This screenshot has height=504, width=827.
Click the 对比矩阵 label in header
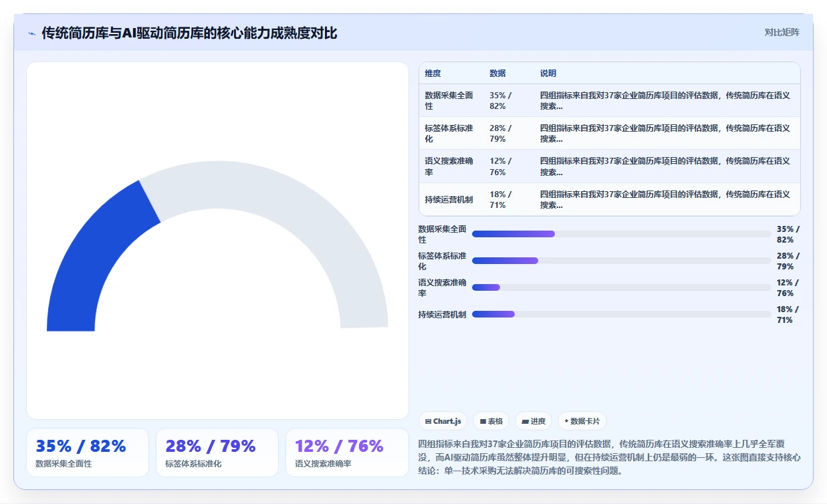click(x=782, y=32)
